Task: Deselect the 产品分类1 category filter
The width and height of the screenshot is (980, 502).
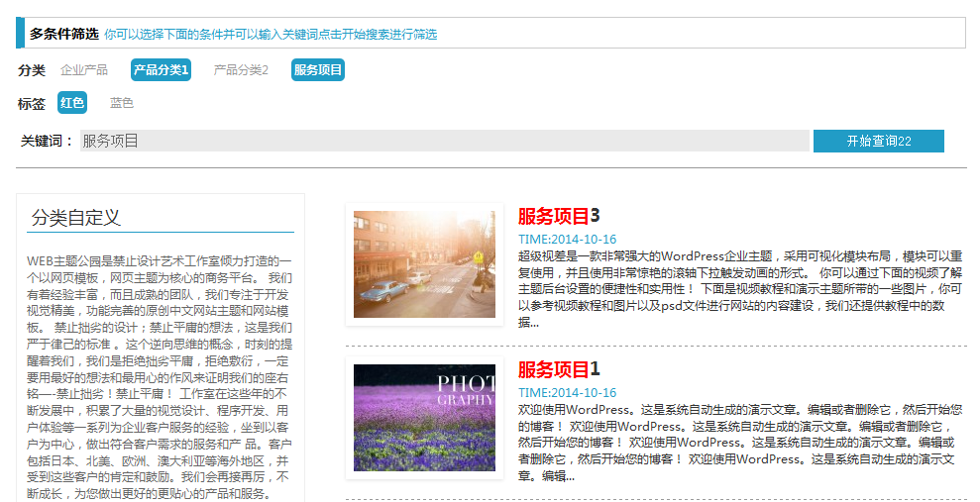Action: pos(161,70)
